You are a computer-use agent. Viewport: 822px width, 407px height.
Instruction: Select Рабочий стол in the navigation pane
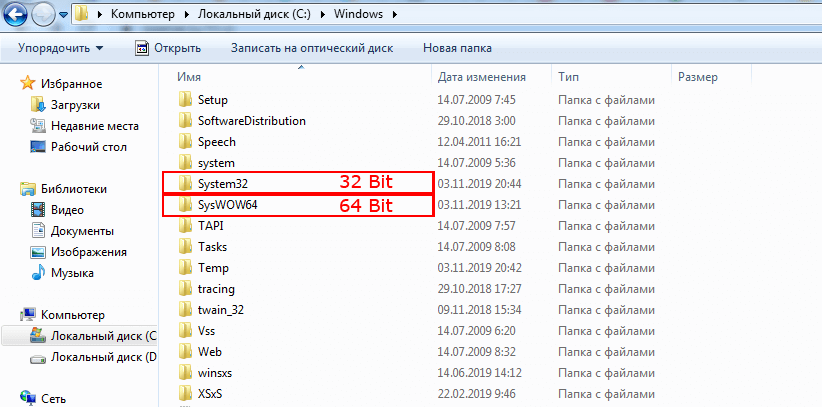[x=88, y=147]
